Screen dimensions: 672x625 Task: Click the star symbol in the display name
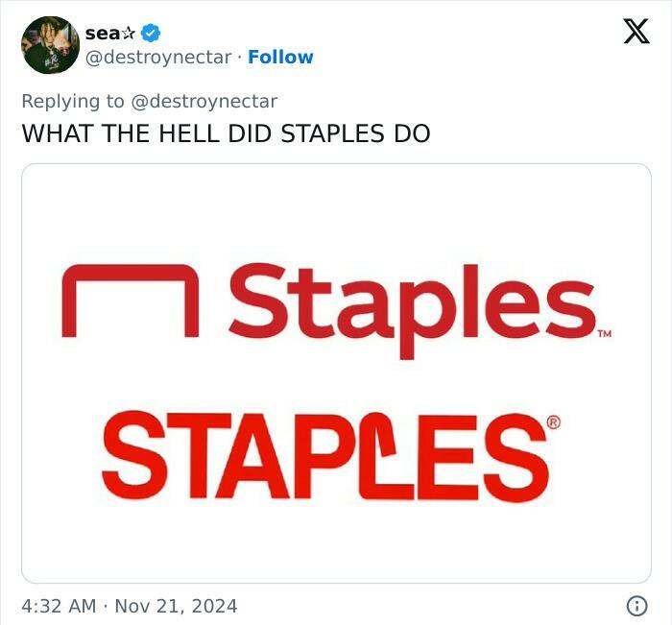pos(131,33)
